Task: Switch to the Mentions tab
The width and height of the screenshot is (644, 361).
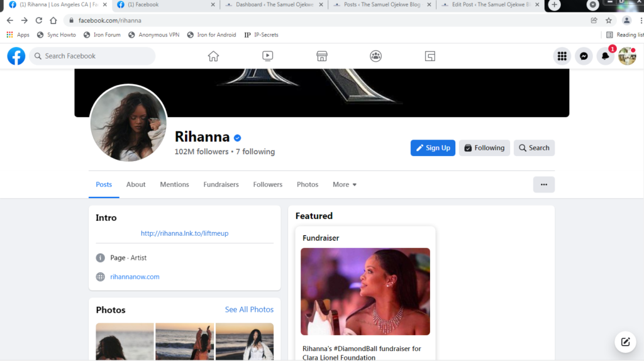Action: [175, 184]
